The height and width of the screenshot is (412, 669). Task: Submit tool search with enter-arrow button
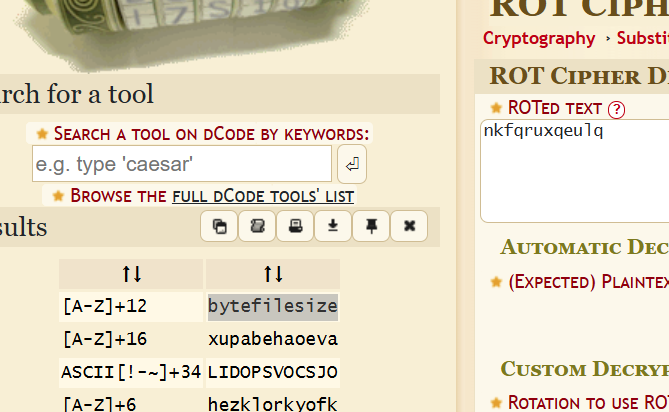pos(352,164)
